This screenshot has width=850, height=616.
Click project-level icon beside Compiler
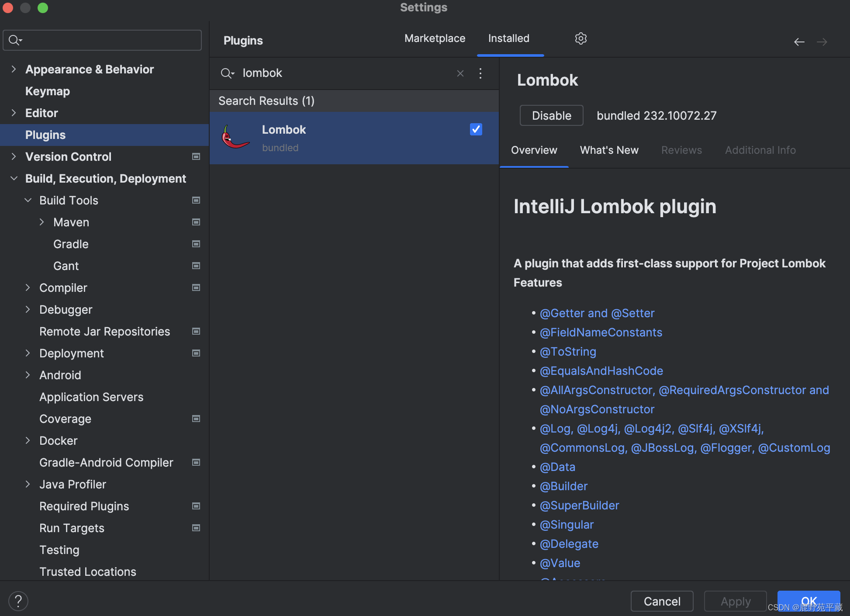click(196, 287)
